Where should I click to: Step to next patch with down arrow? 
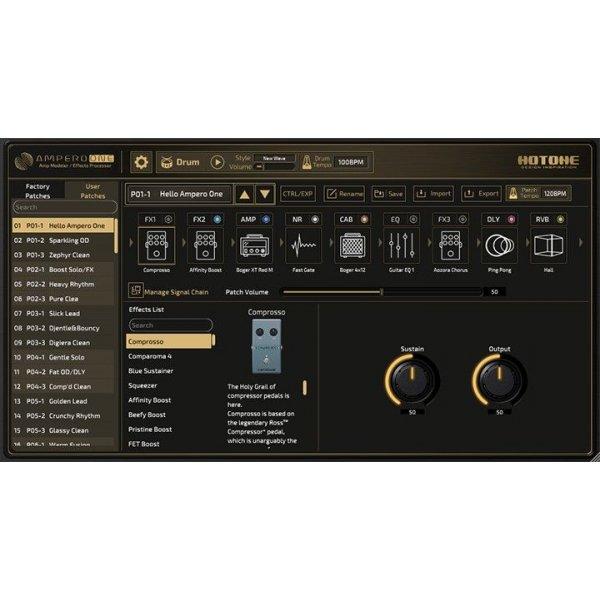(264, 194)
